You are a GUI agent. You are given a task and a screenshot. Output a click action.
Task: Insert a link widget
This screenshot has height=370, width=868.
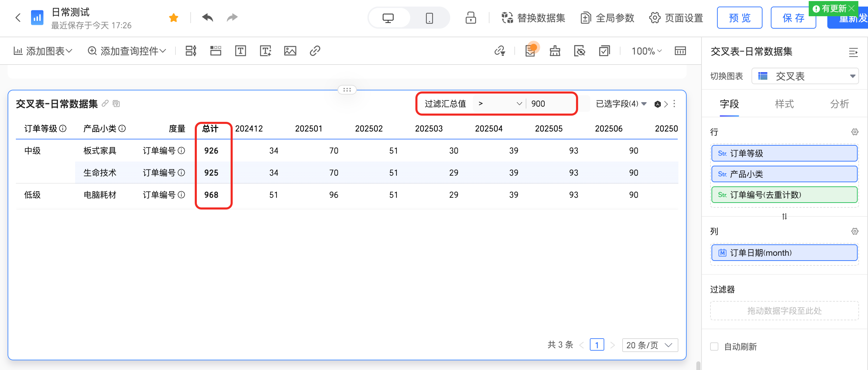tap(315, 51)
